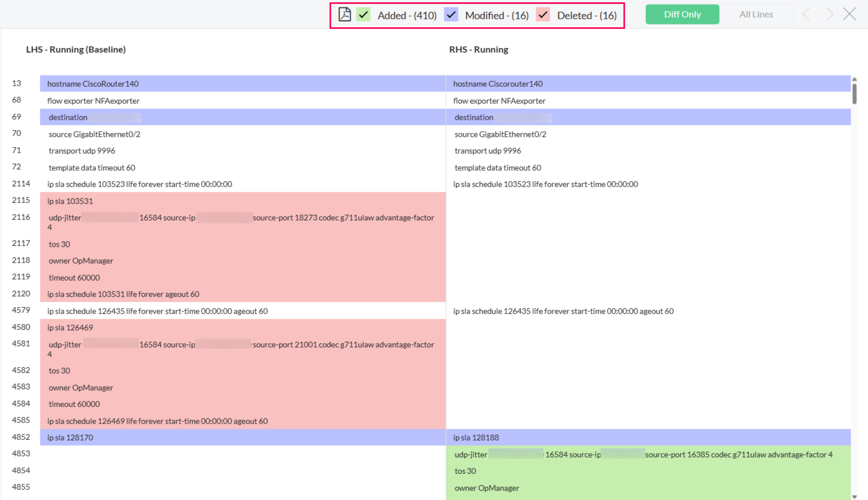The image size is (868, 500).
Task: Click the 'LHS - Running (Baseline)' header
Action: point(76,50)
